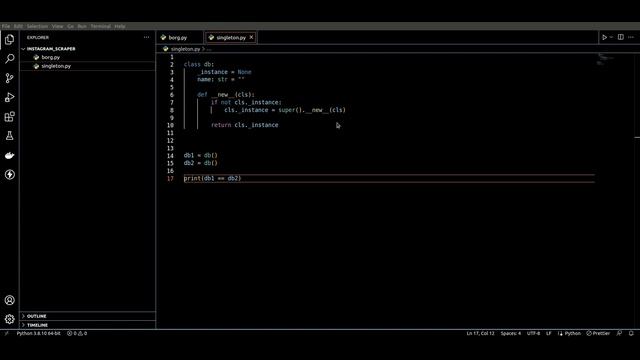Open the Manage gear icon
Viewport: 640px width, 360px height.
click(x=9, y=319)
